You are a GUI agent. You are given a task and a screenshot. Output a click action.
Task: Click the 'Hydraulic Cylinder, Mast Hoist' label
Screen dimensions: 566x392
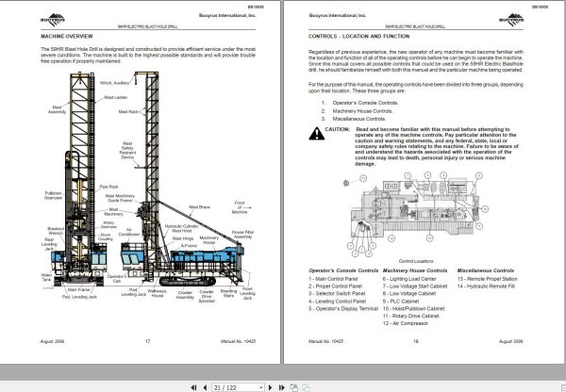tap(181, 228)
